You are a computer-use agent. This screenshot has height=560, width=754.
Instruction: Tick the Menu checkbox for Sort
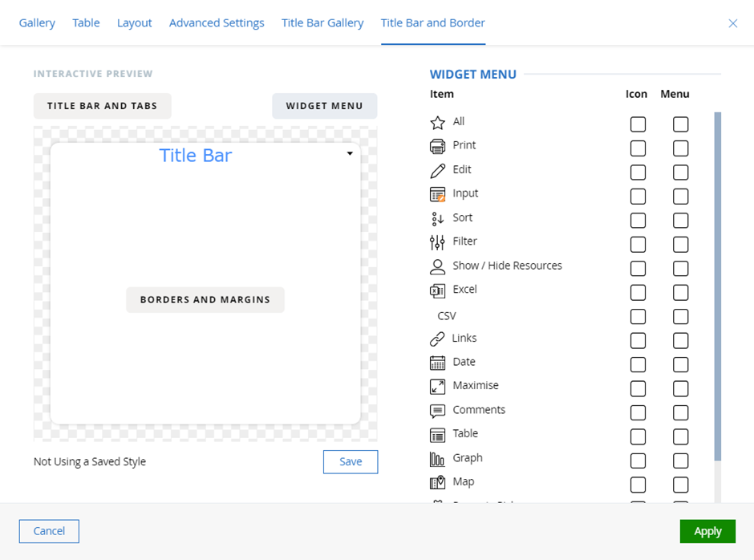point(680,220)
